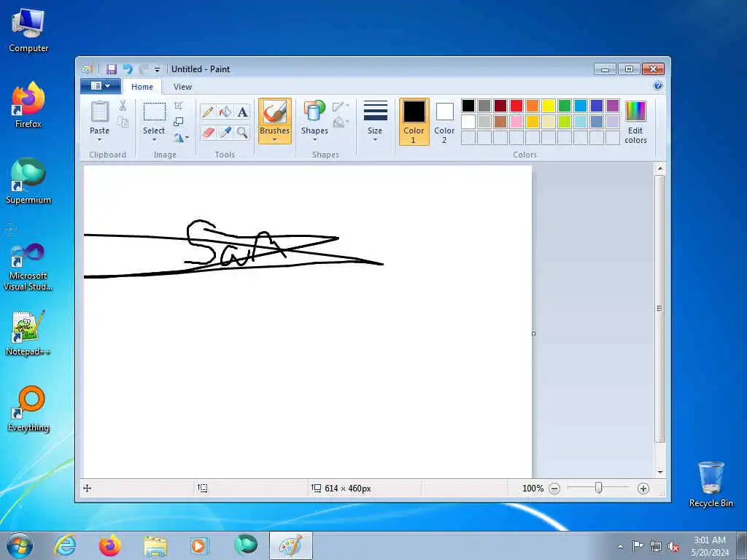747x560 pixels.
Task: Pick the green color swatch
Action: (x=565, y=106)
